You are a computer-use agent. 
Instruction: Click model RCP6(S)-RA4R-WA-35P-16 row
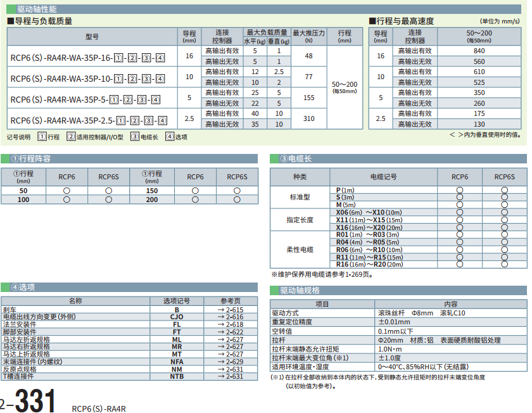(87, 58)
